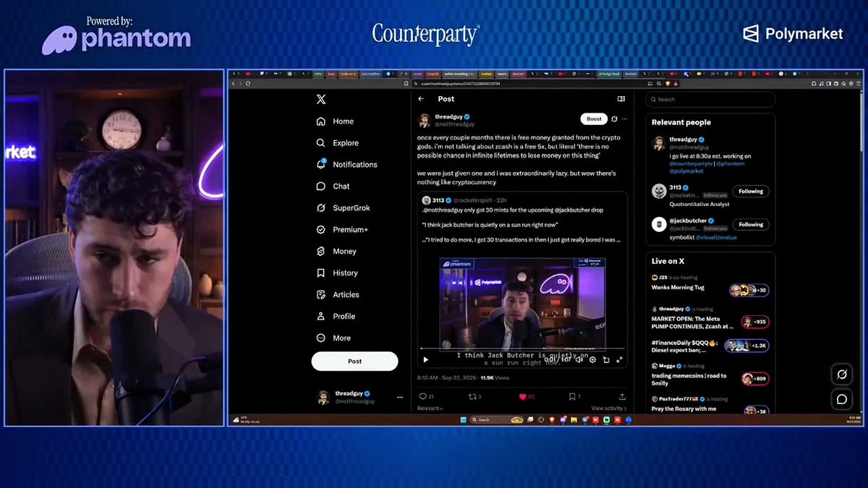Click the floating chat messages button

point(842,399)
